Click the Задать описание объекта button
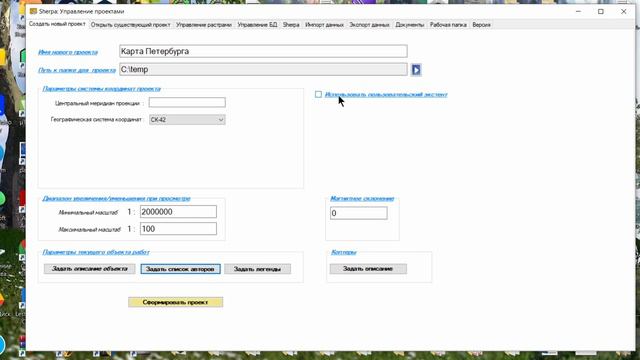Viewport: 640px width, 360px height. click(x=90, y=269)
